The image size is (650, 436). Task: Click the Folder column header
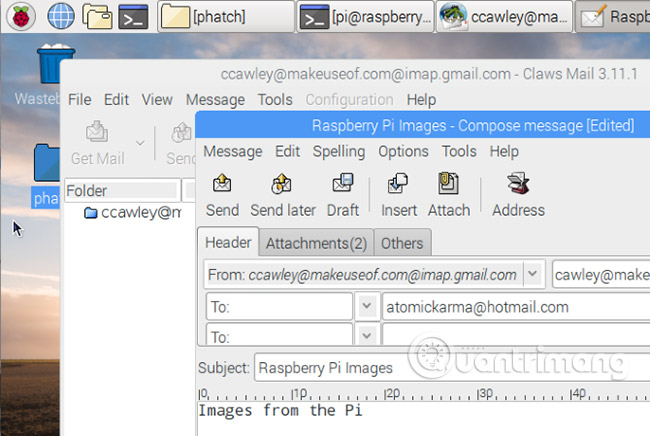[122, 191]
